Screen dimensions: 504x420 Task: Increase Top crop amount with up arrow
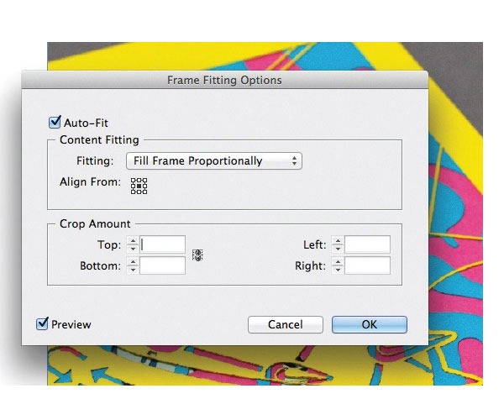coord(131,241)
